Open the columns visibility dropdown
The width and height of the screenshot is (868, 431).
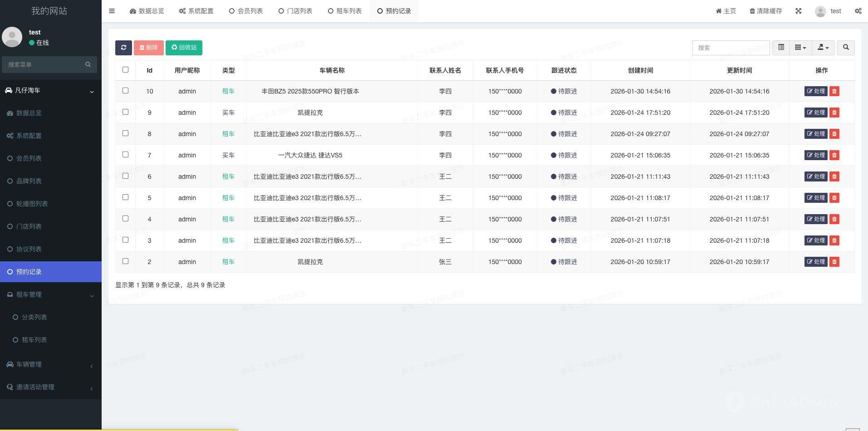tap(800, 48)
